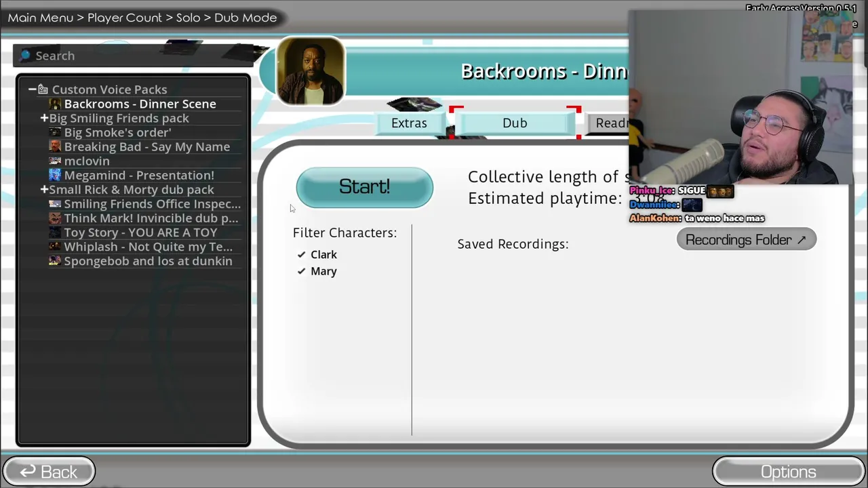Select Breaking Bad - Say My Name
This screenshot has height=488, width=868.
tap(146, 146)
